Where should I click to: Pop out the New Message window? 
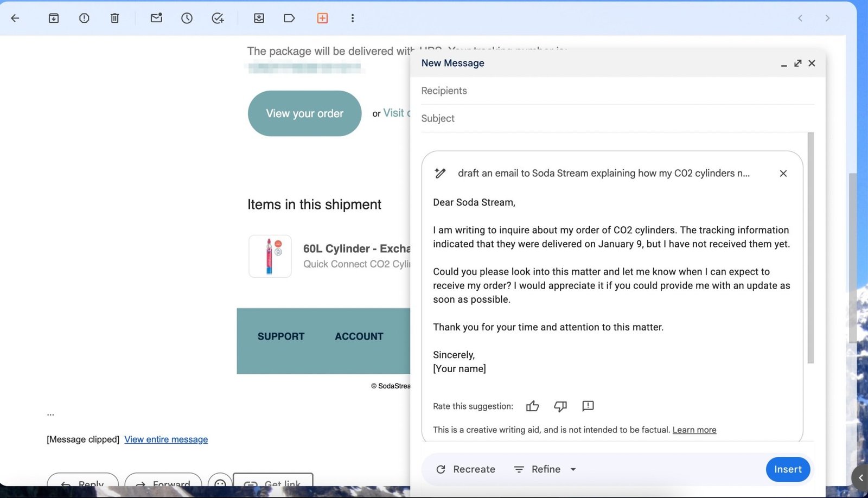(797, 63)
